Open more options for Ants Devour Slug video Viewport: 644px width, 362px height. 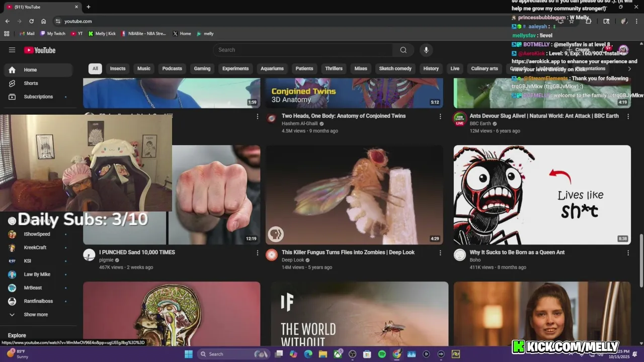(x=628, y=116)
